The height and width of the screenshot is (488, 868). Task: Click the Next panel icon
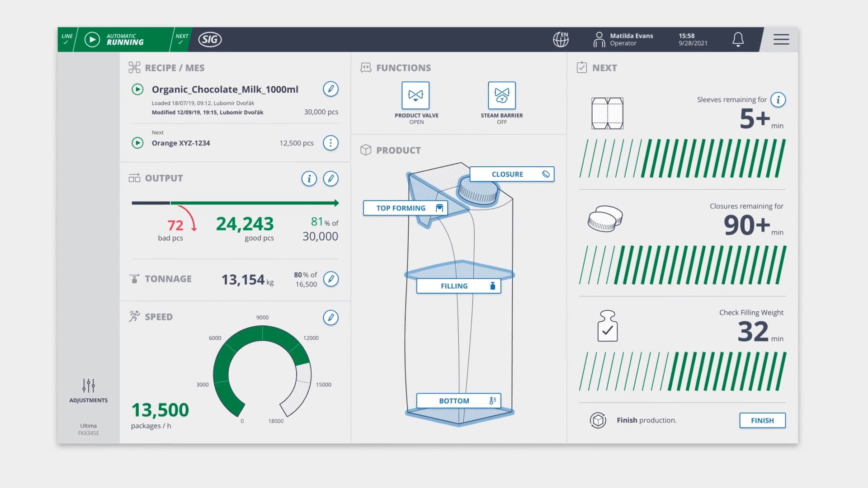pyautogui.click(x=580, y=67)
